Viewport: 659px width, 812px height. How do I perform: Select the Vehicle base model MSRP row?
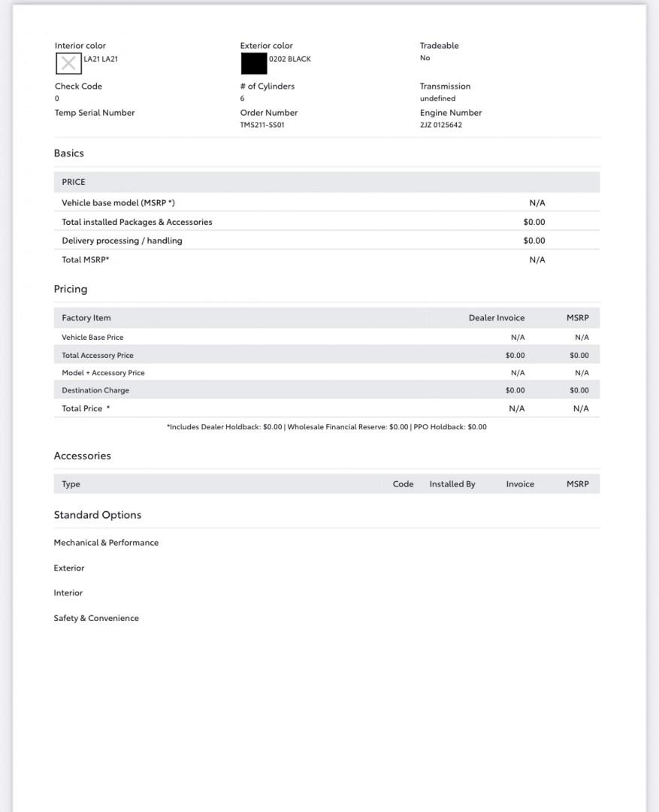click(x=327, y=203)
